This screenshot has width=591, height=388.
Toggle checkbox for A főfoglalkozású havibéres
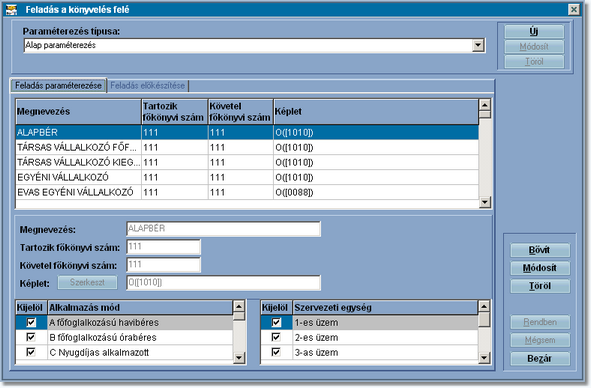tap(31, 322)
